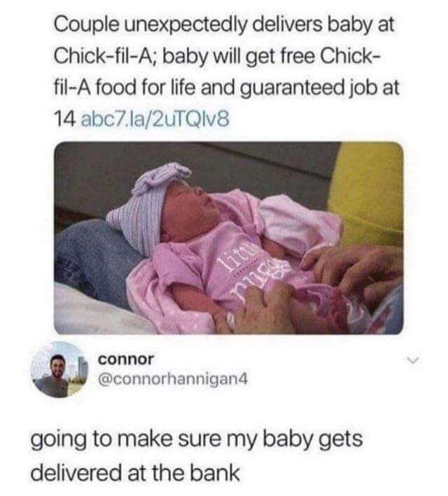Select the quoted Chick-fil-A headline text
Screen dimensions: 448x496
[x=226, y=71]
